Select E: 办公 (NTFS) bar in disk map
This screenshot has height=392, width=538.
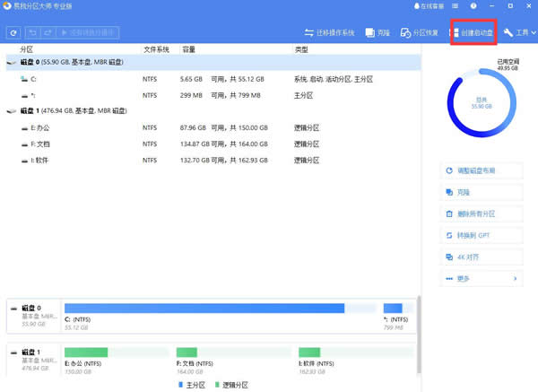(x=117, y=353)
